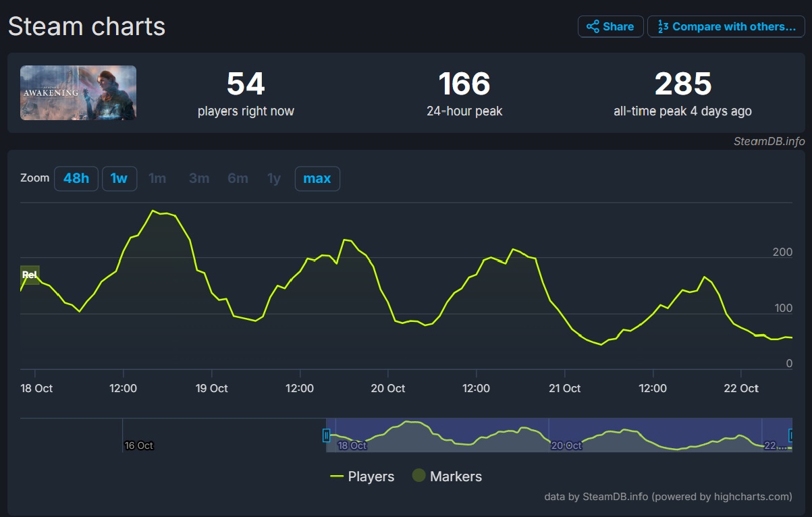The image size is (812, 517).
Task: Click the highlighted navigator range area
Action: 559,435
